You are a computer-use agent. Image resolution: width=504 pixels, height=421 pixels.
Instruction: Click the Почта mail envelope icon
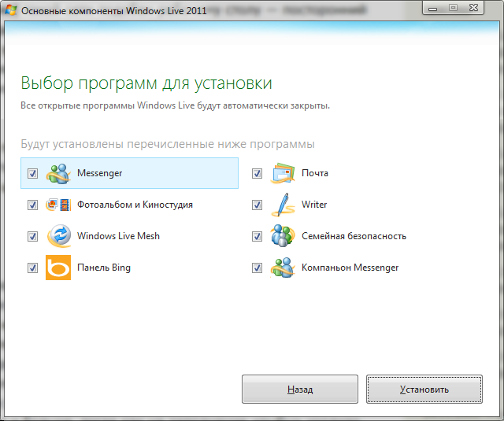(283, 173)
